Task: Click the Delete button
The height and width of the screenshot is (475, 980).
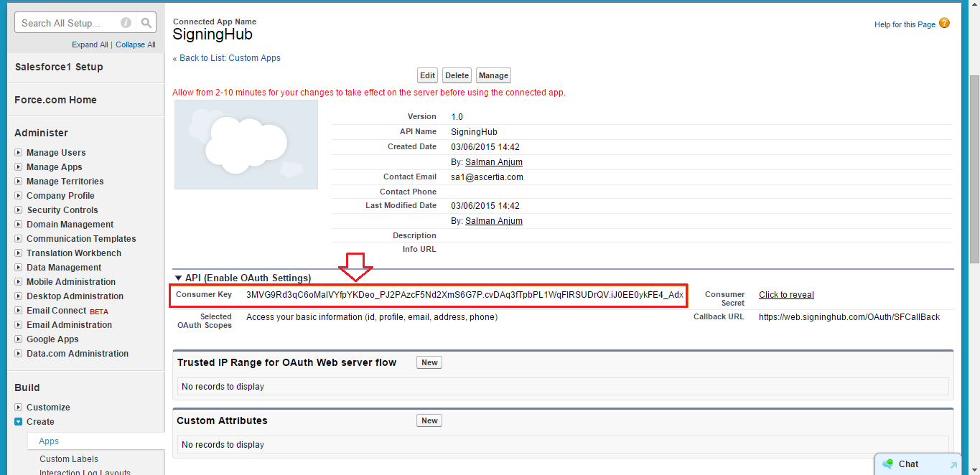Action: point(457,75)
